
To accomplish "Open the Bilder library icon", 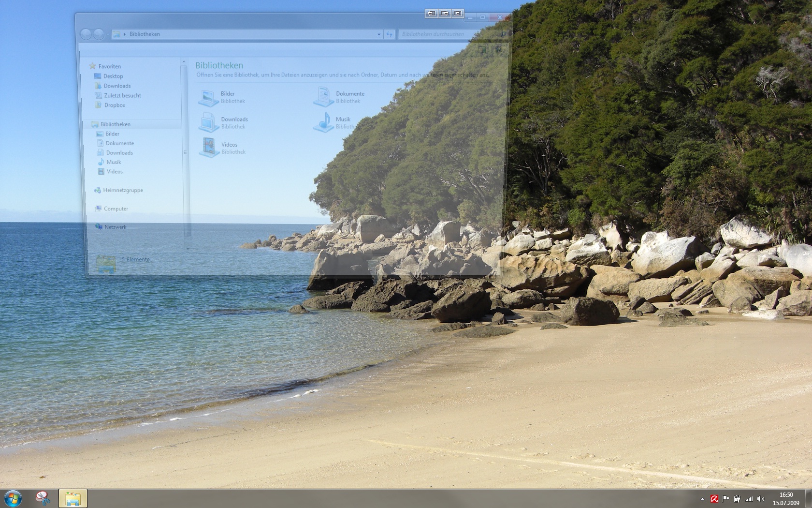I will point(209,97).
